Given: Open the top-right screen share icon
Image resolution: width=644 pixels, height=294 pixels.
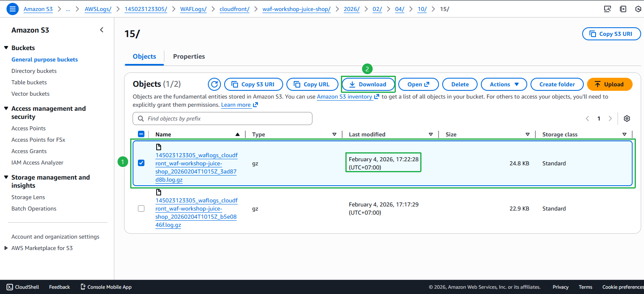Looking at the screenshot, I should click(x=607, y=9).
